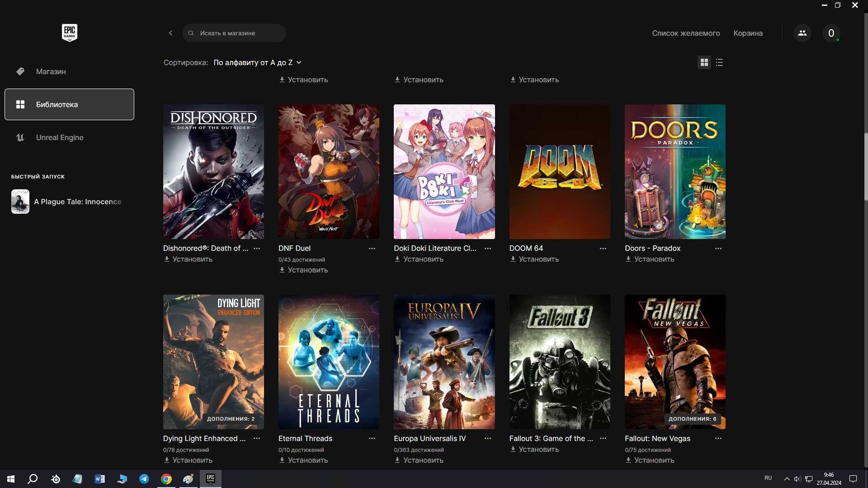Open the sorting dropdown По алфавиту
This screenshot has height=488, width=868.
(257, 62)
